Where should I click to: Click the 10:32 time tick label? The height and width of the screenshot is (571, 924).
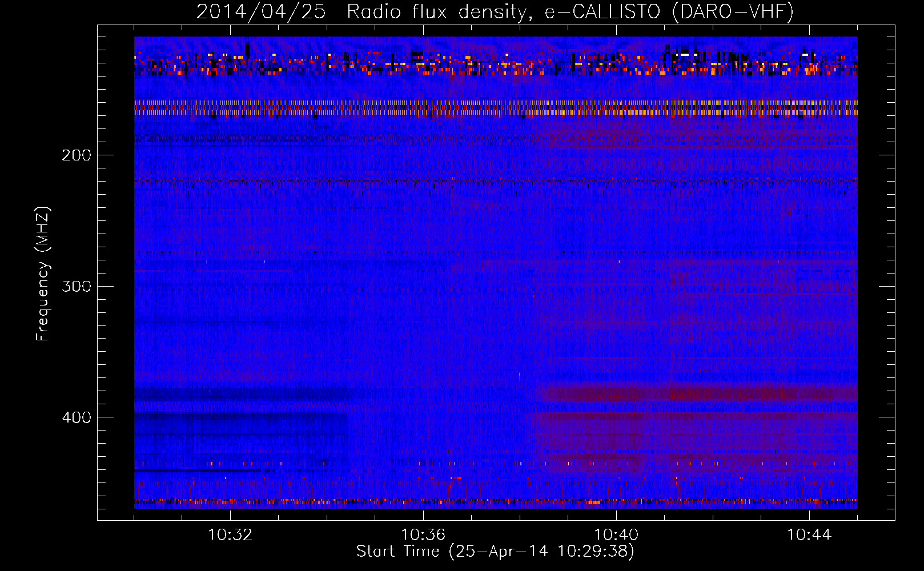pyautogui.click(x=230, y=535)
